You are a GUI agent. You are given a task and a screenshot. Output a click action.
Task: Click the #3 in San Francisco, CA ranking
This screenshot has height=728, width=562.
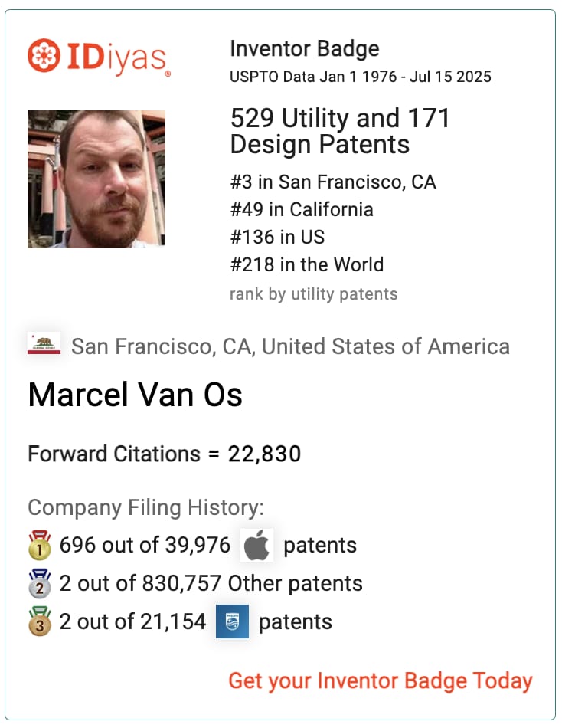pyautogui.click(x=333, y=182)
